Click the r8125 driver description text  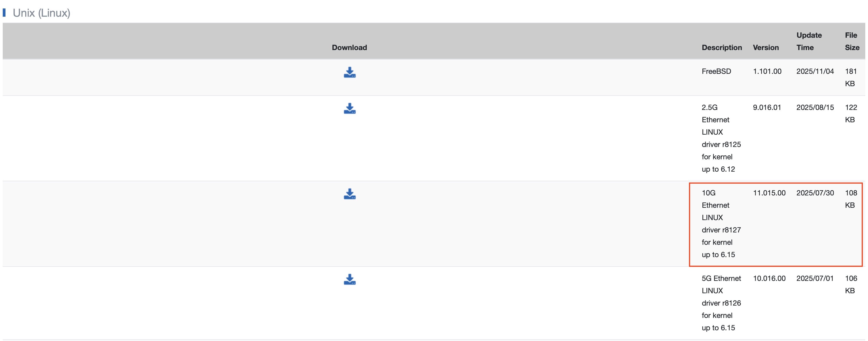tap(721, 138)
